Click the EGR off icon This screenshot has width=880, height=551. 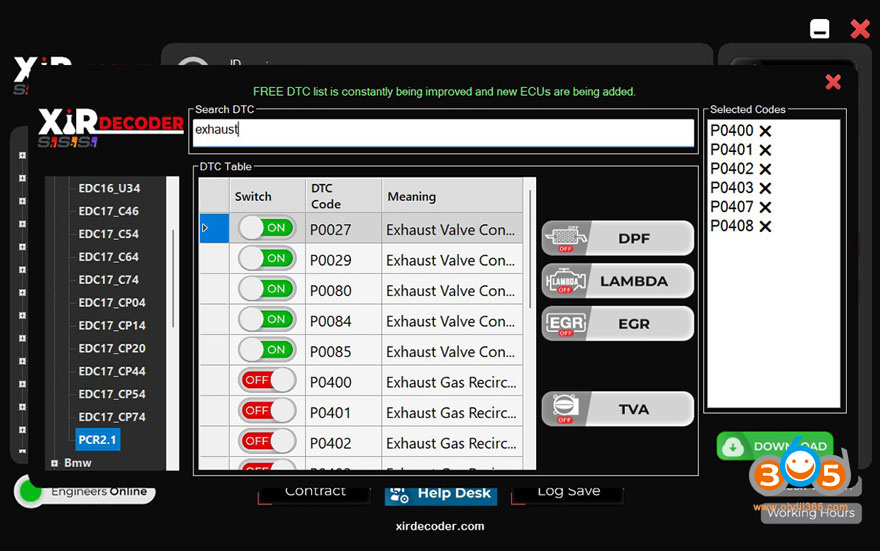[x=566, y=324]
